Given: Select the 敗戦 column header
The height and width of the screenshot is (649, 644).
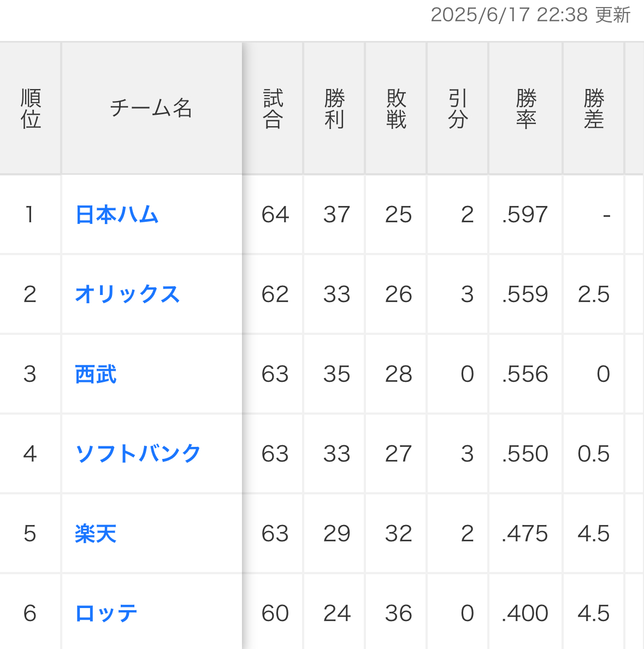Looking at the screenshot, I should tap(396, 109).
